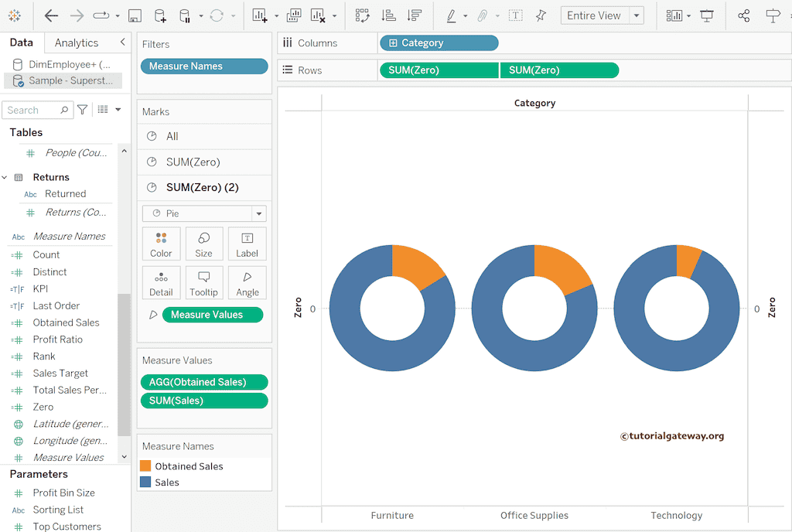The height and width of the screenshot is (532, 792).
Task: Swap rows and columns icon
Action: point(362,15)
